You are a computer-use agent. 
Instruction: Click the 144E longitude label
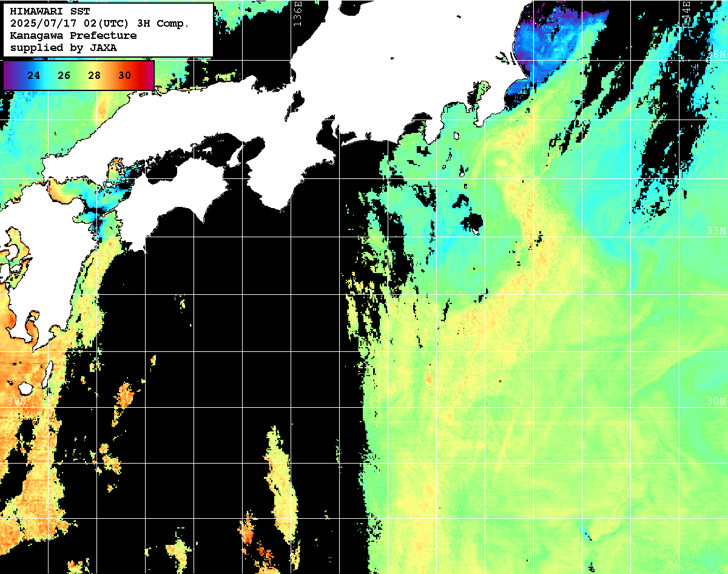pos(686,13)
